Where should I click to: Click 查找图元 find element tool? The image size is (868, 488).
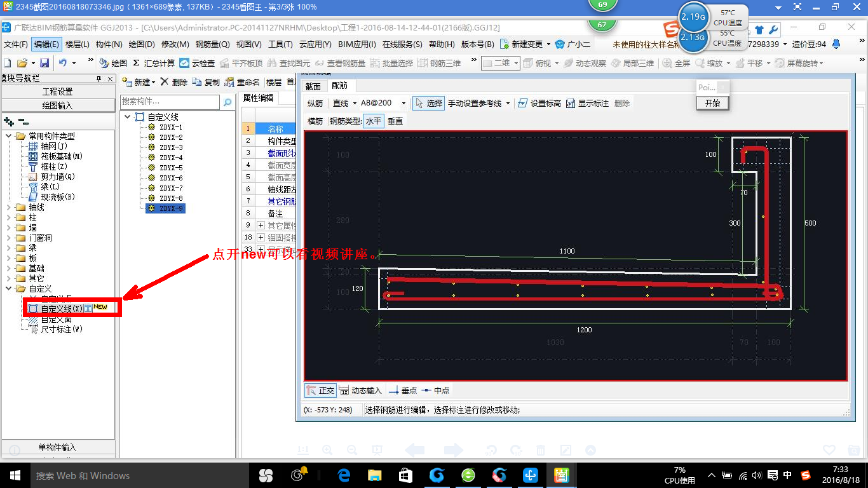[x=289, y=63]
